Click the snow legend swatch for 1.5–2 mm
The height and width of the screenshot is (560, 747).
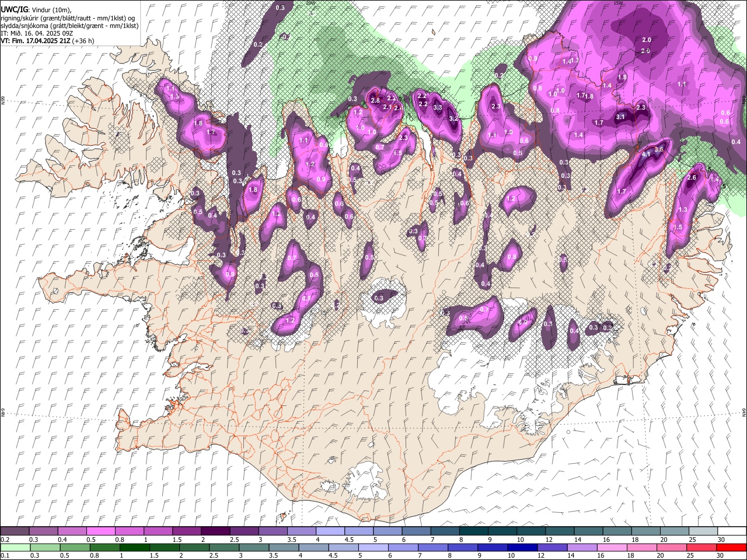[187, 531]
